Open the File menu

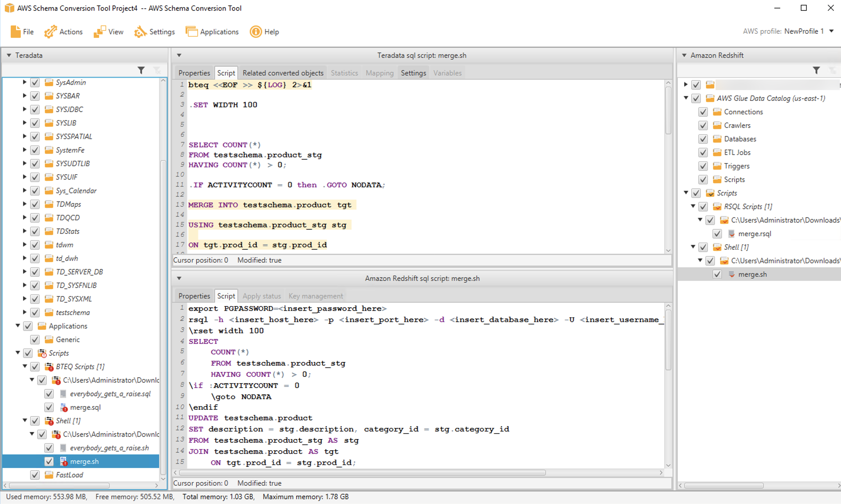(22, 31)
